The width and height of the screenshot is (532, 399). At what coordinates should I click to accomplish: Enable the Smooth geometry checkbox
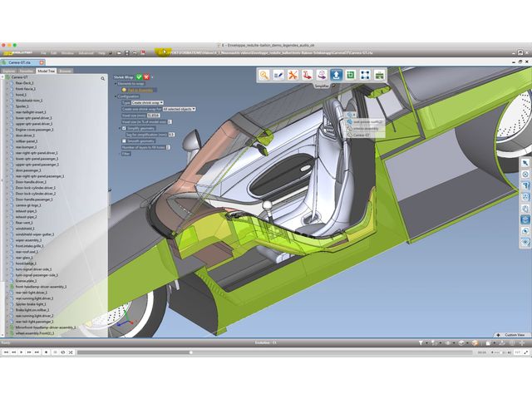[x=123, y=140]
